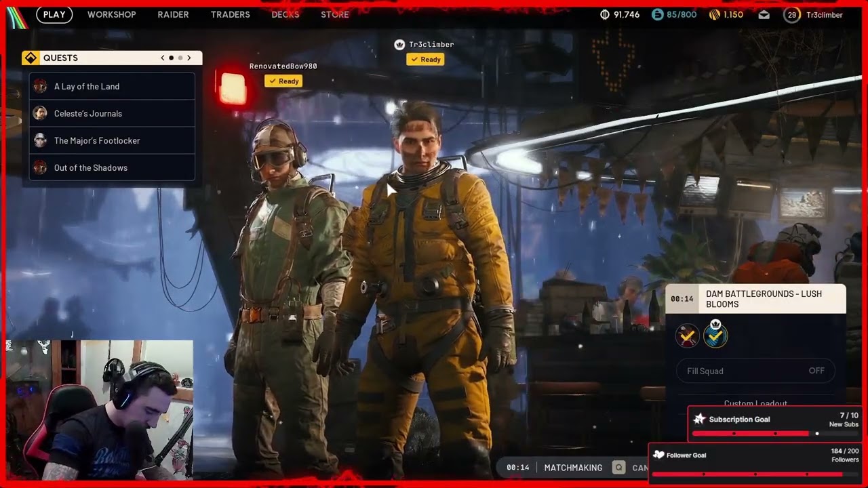
Task: Click squad leader avatar with crown
Action: [715, 334]
